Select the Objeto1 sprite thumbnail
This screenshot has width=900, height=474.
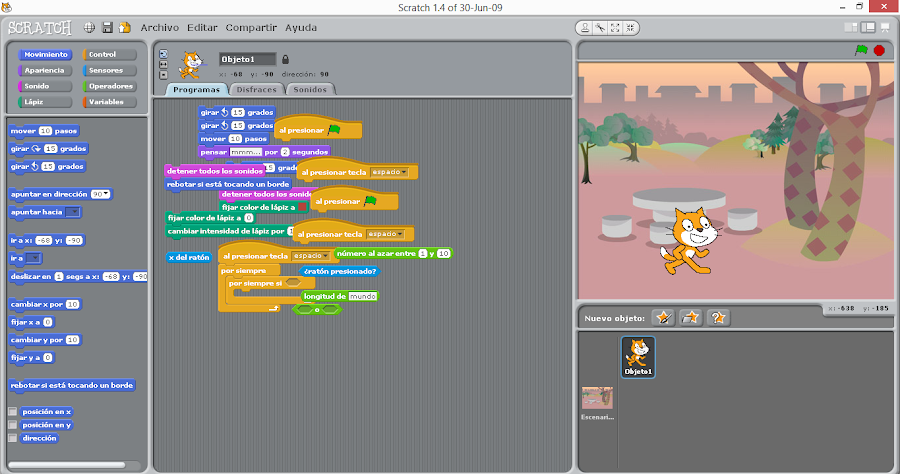pyautogui.click(x=638, y=357)
